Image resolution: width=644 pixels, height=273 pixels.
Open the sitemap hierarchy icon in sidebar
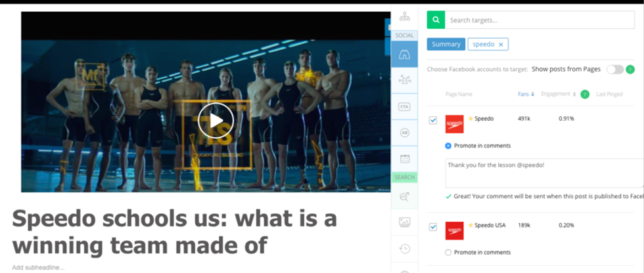405,17
